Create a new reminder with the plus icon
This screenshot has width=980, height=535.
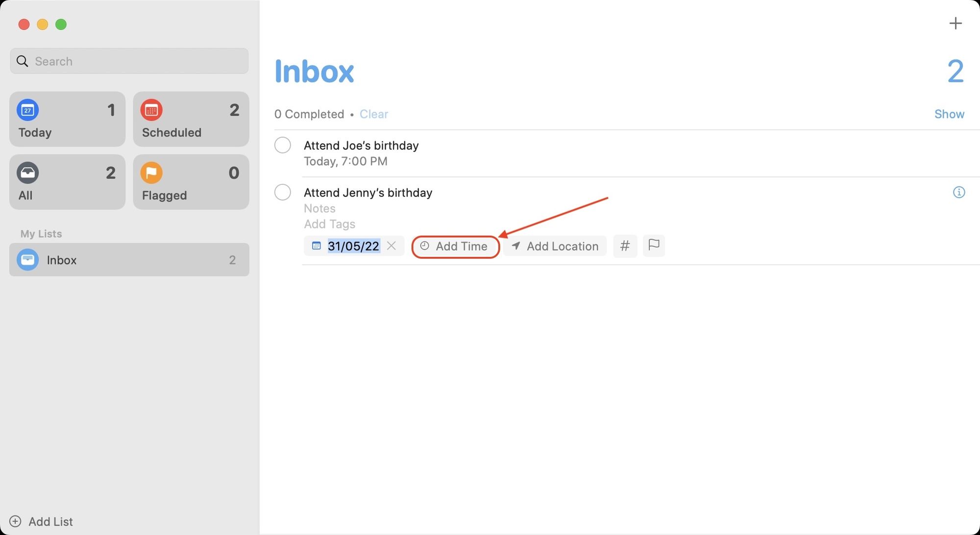(955, 23)
